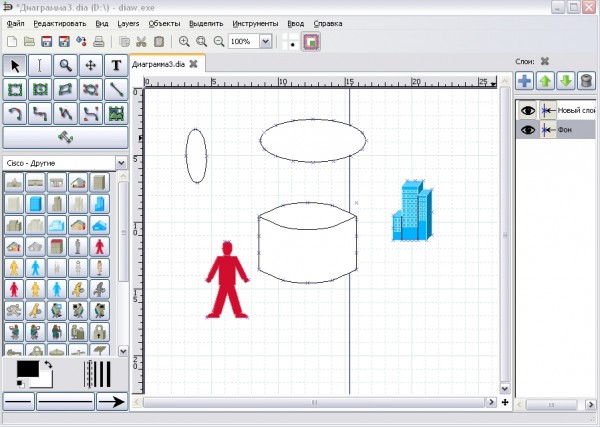Open the line style selector
600x427 pixels.
pyautogui.click(x=65, y=402)
